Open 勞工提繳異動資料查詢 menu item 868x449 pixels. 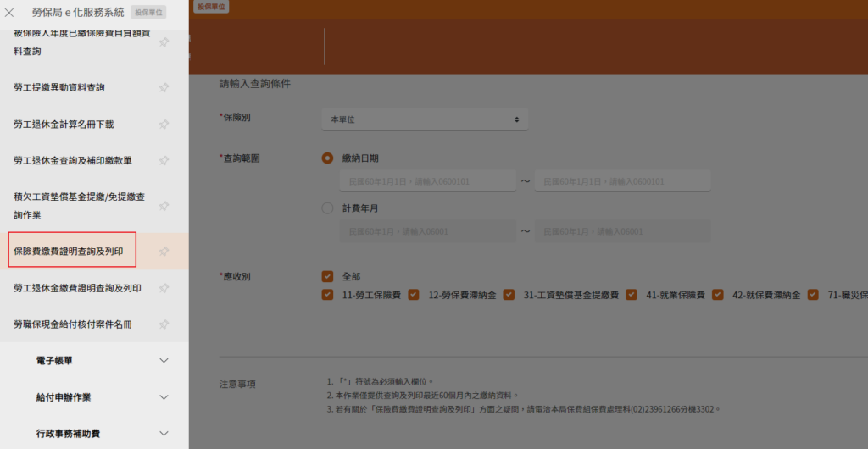[x=59, y=87]
